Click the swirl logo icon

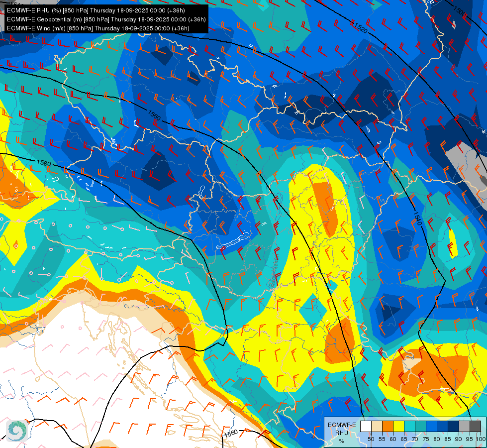17,431
